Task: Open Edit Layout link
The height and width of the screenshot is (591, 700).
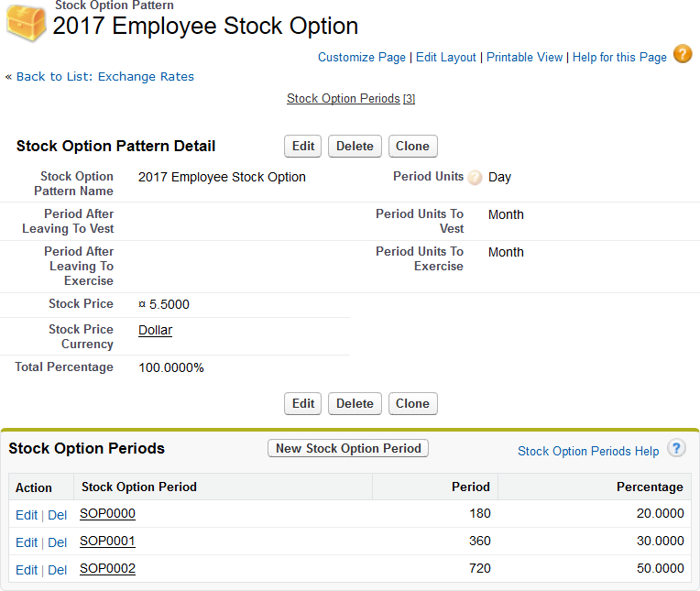Action: click(x=446, y=57)
